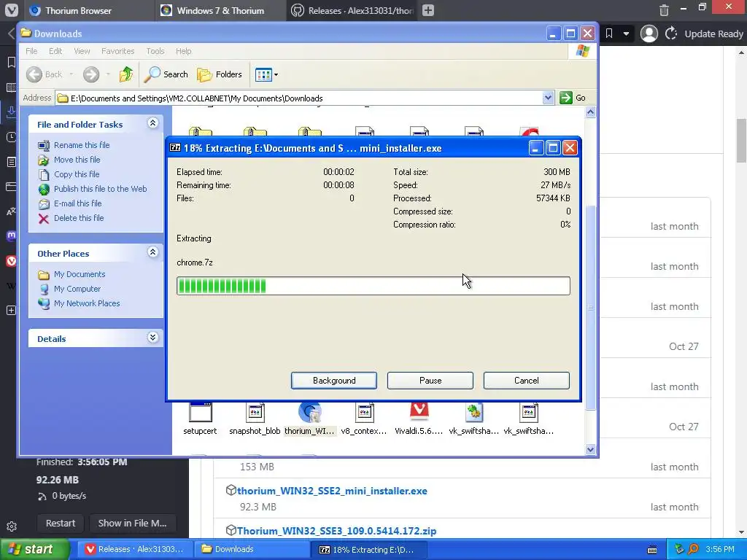This screenshot has height=560, width=747.
Task: Click Move this file
Action: [77, 160]
